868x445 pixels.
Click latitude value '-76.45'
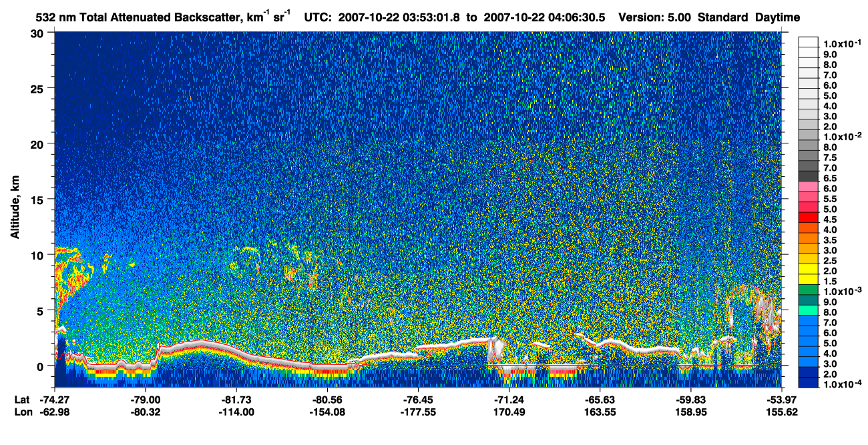pos(417,400)
